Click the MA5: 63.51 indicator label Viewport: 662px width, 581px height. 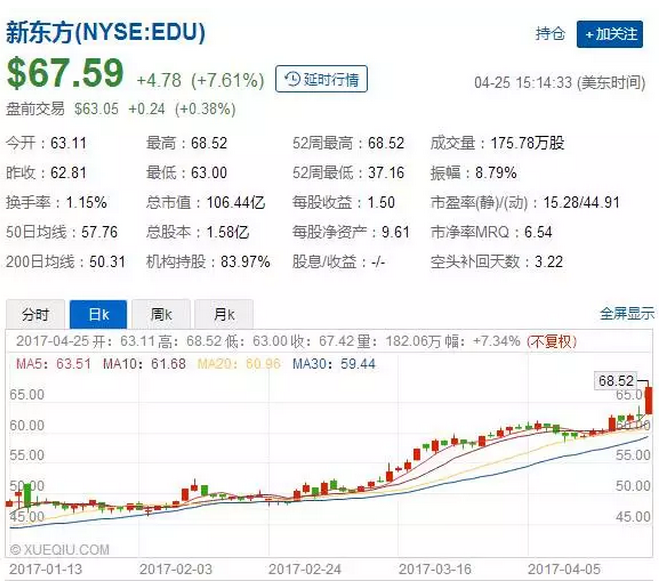tap(54, 364)
